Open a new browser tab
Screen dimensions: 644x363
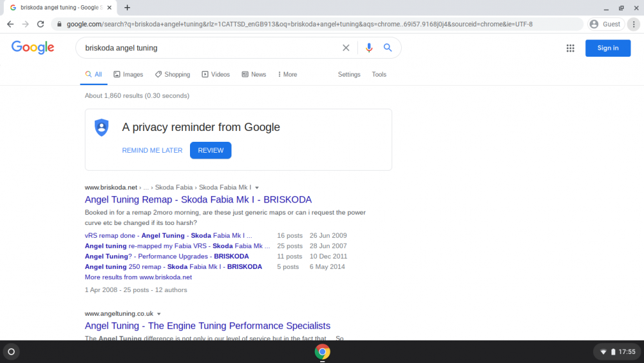click(x=128, y=7)
